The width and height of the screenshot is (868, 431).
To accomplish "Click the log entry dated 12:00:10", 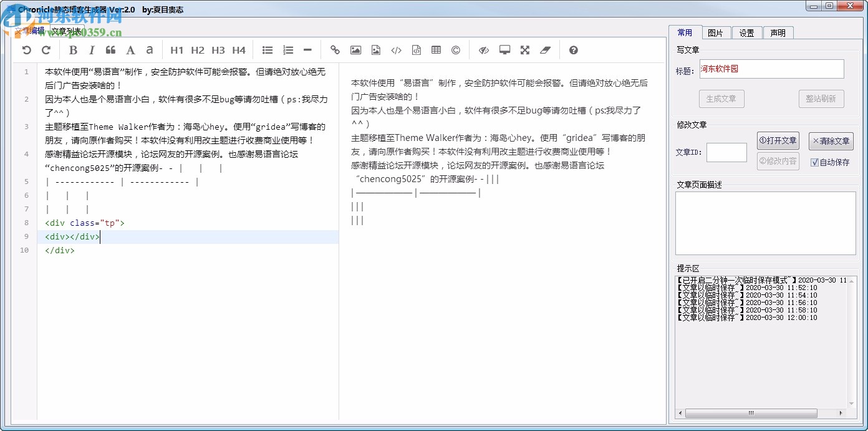I will tap(747, 317).
